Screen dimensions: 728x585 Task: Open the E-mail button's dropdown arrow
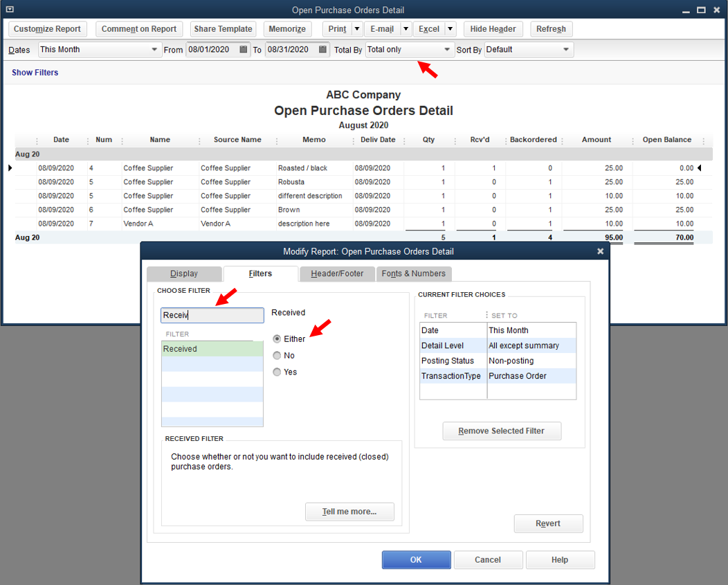[x=407, y=28]
